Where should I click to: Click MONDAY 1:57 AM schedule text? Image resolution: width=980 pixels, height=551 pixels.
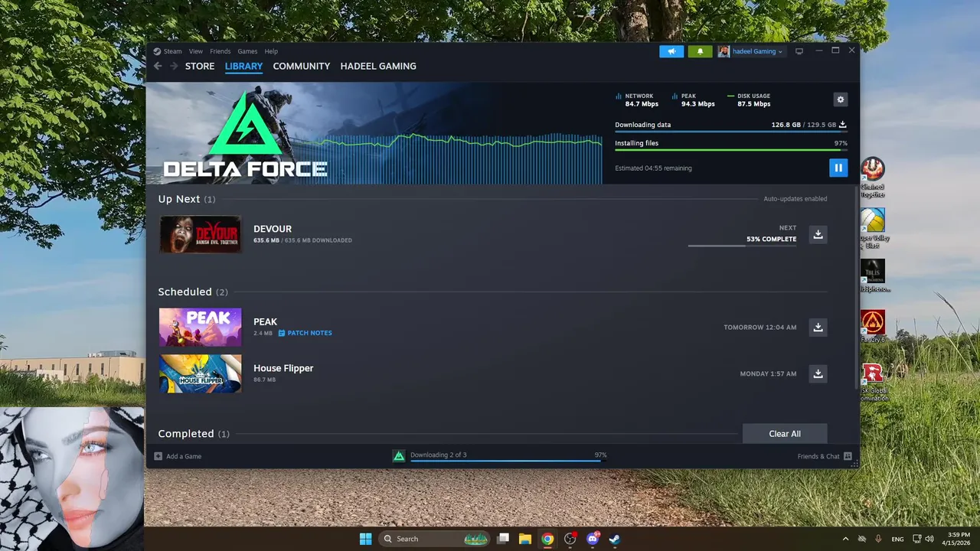(768, 373)
